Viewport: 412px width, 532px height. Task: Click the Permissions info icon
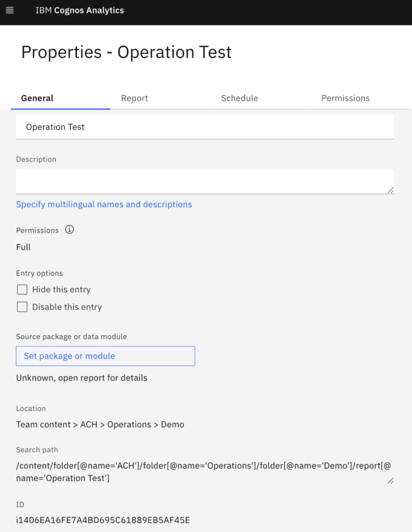click(70, 230)
